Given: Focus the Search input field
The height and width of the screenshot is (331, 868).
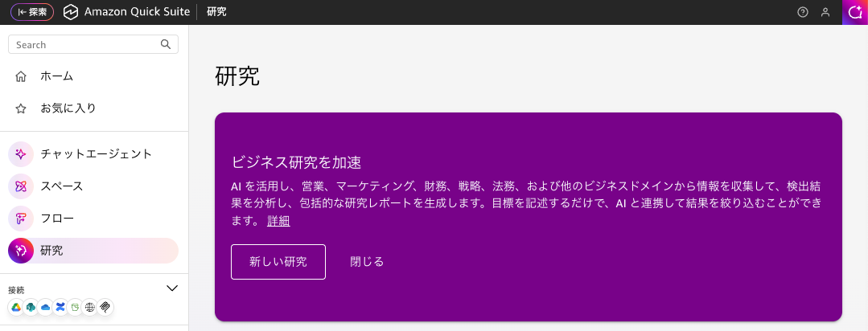Looking at the screenshot, I should 93,44.
